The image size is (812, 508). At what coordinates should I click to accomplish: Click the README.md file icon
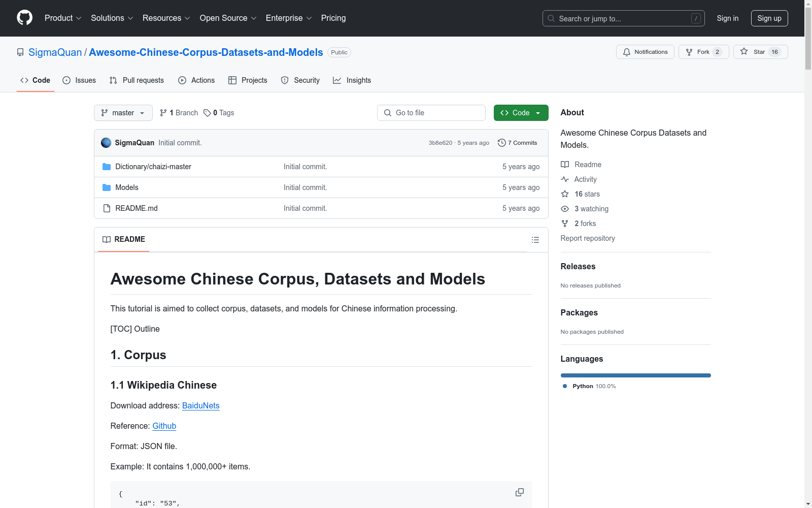[x=107, y=208]
